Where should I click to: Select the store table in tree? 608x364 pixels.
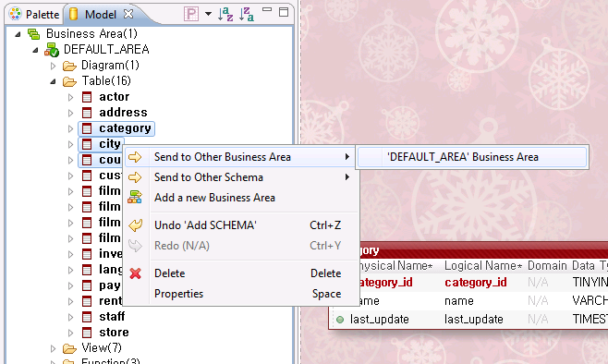point(114,333)
